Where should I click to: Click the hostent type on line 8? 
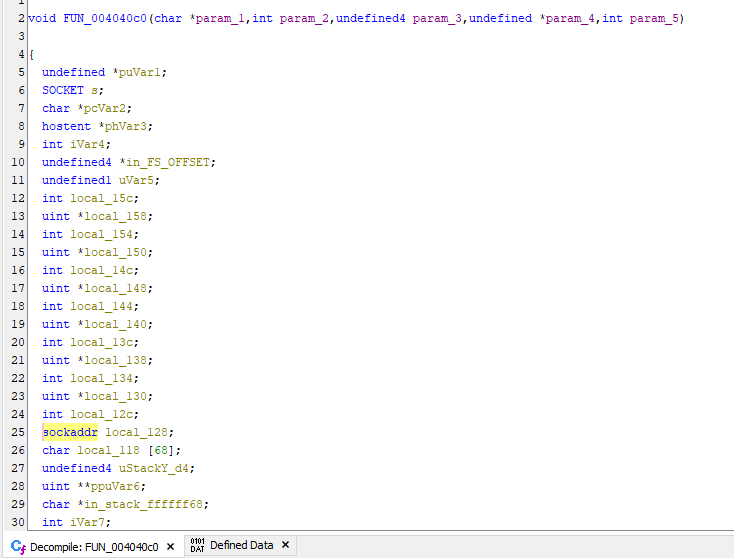coord(66,126)
